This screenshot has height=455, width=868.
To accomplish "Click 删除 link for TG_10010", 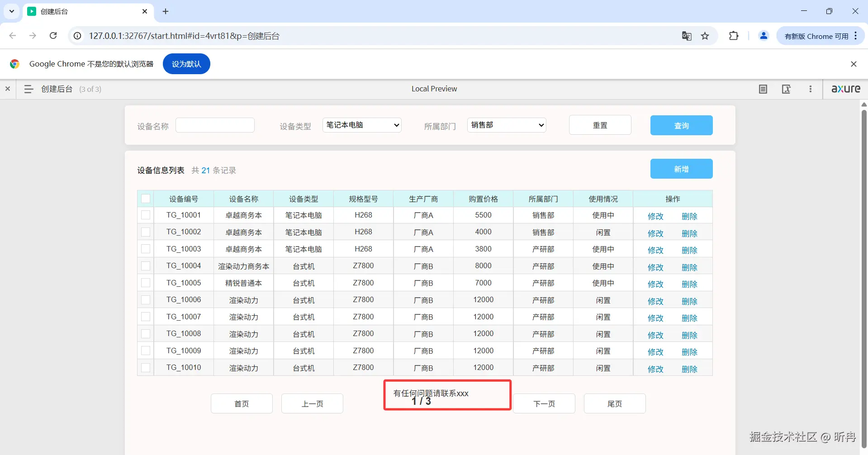I will pos(689,369).
